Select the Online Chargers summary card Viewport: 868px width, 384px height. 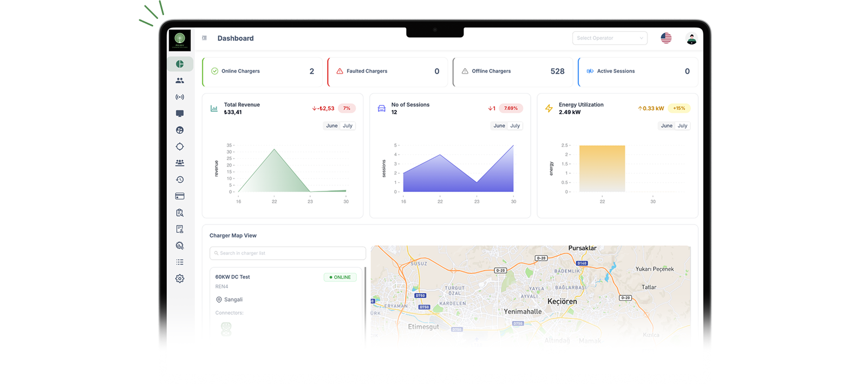tap(263, 71)
